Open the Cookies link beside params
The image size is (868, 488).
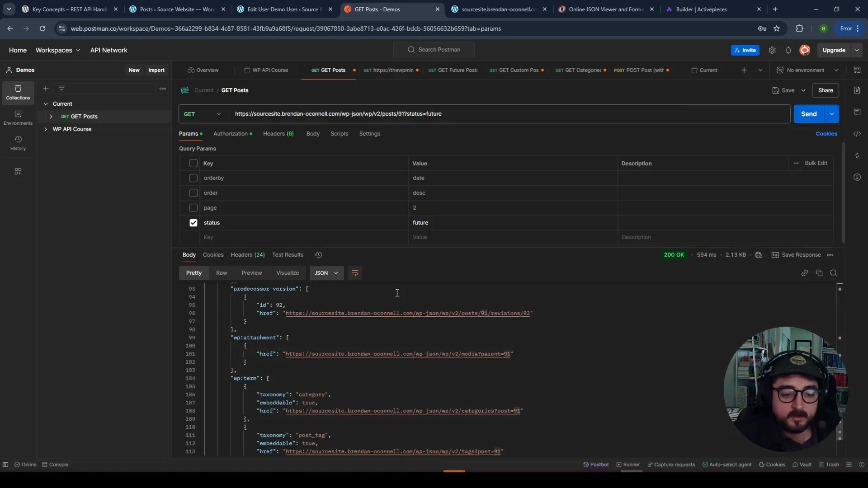click(826, 134)
